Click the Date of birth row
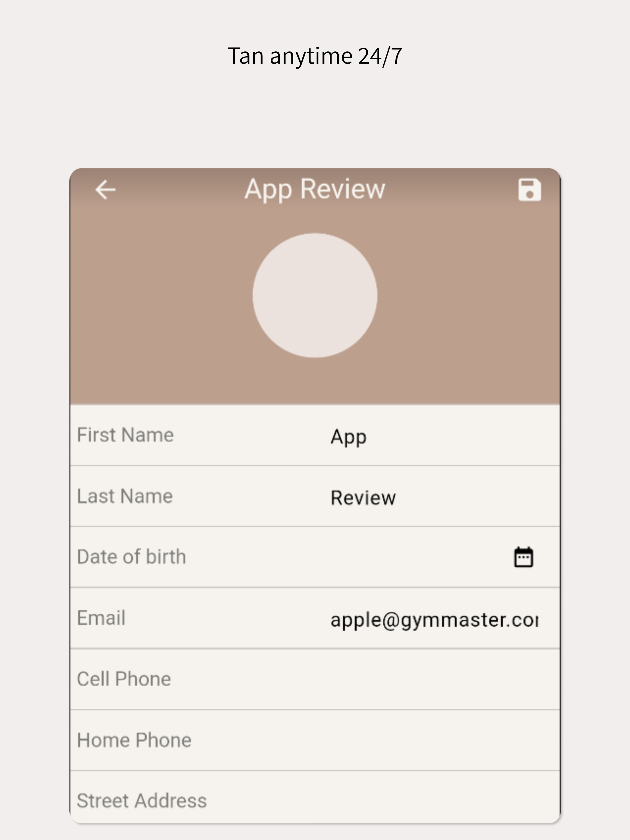Screen dimensions: 630x840 point(315,557)
